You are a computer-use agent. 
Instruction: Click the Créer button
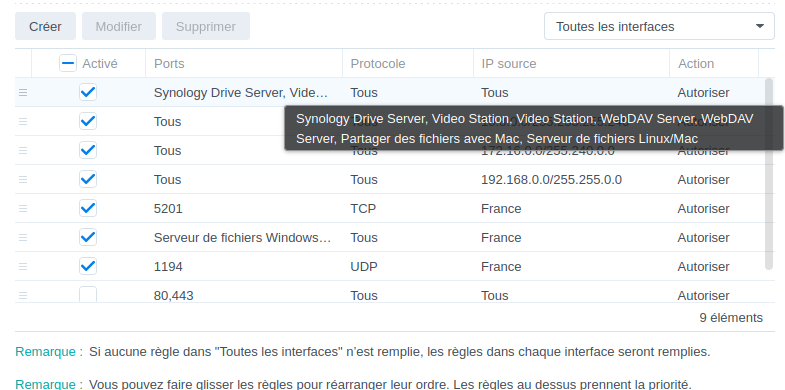(45, 26)
